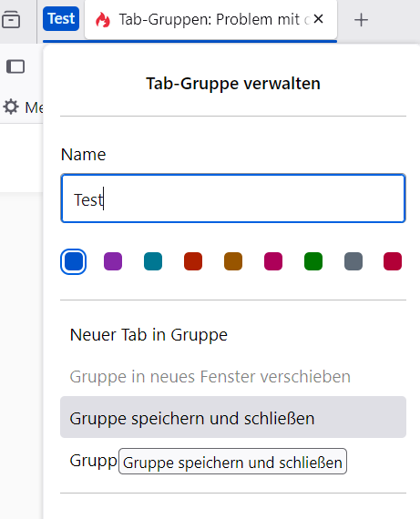This screenshot has height=519, width=420.
Task: Choose the brown-orange group color
Action: click(x=233, y=261)
